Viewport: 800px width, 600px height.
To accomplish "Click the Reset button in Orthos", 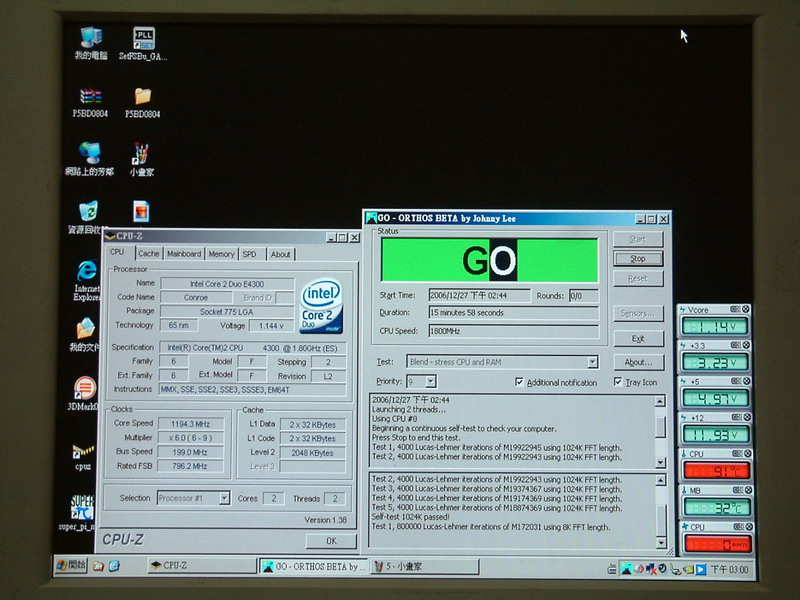I will click(x=638, y=279).
